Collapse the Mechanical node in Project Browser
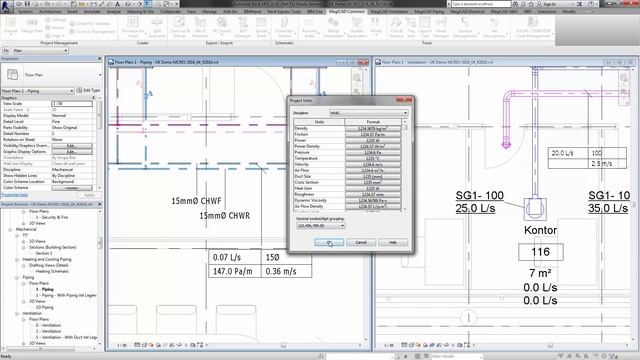 tap(11, 229)
